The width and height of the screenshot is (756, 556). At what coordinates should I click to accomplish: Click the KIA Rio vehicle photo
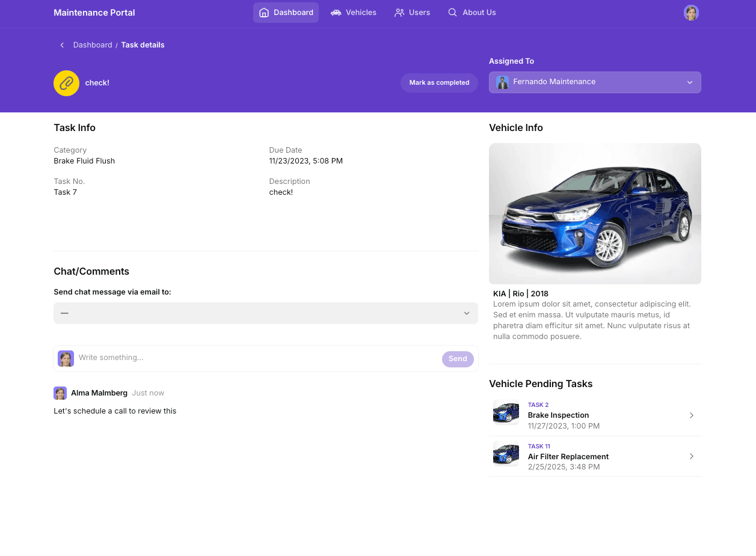[594, 213]
